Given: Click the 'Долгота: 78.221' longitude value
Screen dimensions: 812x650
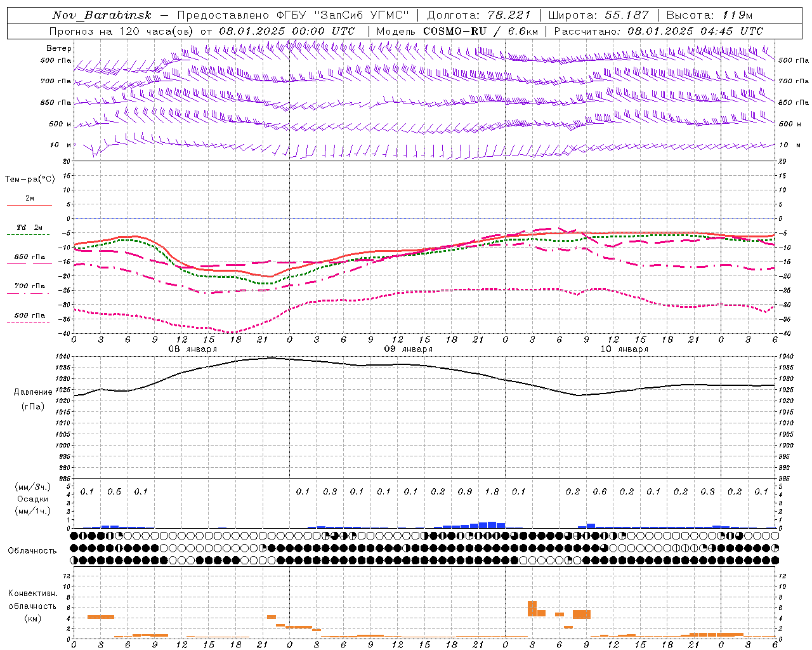Looking at the screenshot, I should pyautogui.click(x=479, y=15).
